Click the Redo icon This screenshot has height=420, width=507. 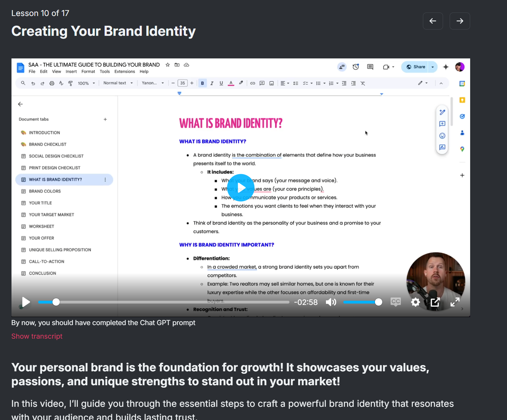[42, 83]
